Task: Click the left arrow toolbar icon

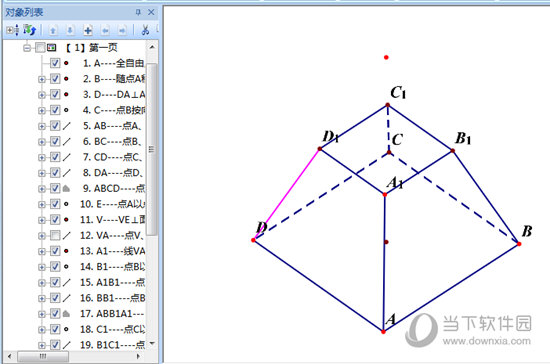Action: pos(105,31)
